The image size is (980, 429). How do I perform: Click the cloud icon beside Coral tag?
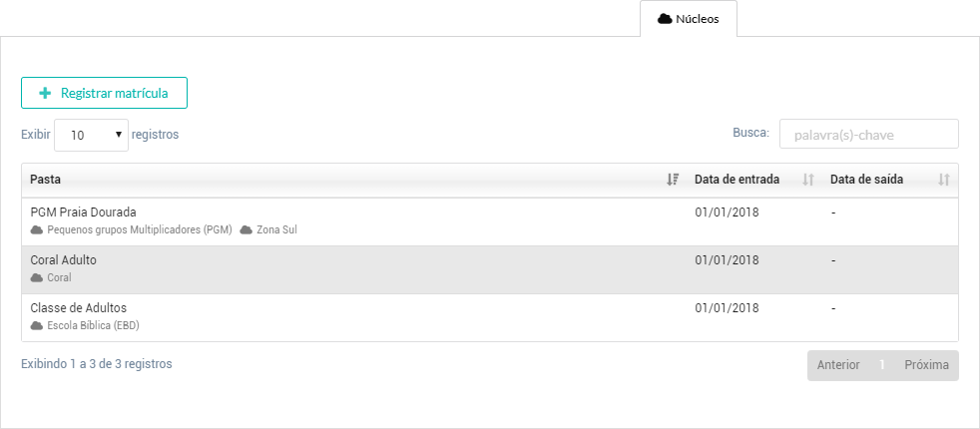coord(37,278)
